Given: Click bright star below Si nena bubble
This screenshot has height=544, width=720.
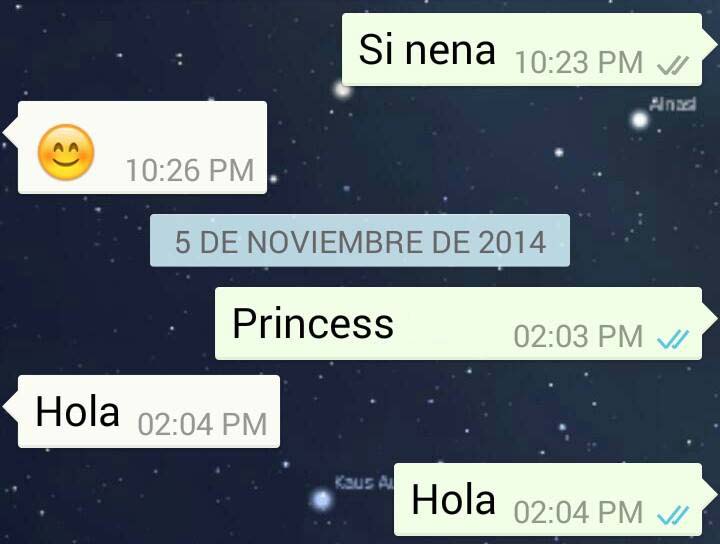Looking at the screenshot, I should (x=342, y=90).
